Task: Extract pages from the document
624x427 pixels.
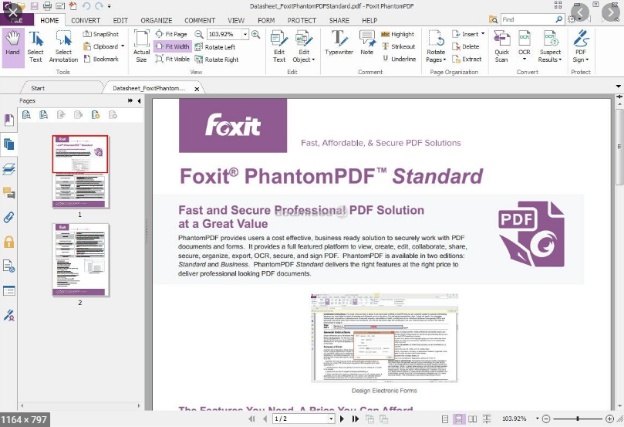Action: click(x=467, y=59)
